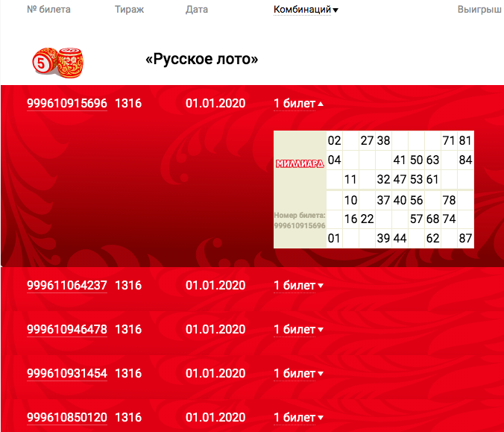Click number 47 on the ticket grid
Screen dimensions: 504x432
tap(400, 180)
